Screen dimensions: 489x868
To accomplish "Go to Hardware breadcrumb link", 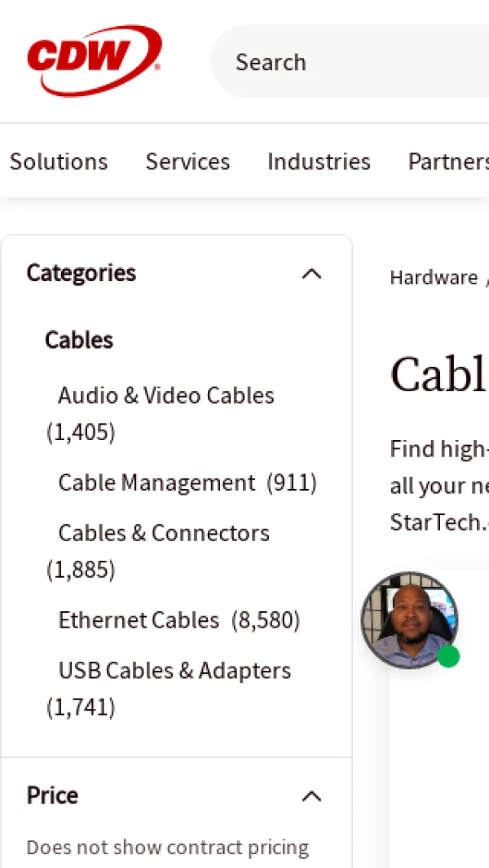I will pos(434,278).
